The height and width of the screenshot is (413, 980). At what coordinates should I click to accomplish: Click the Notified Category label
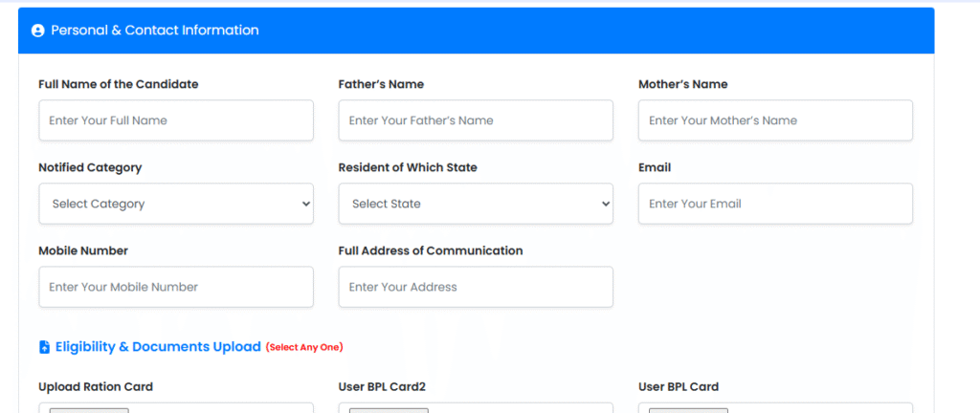click(90, 167)
